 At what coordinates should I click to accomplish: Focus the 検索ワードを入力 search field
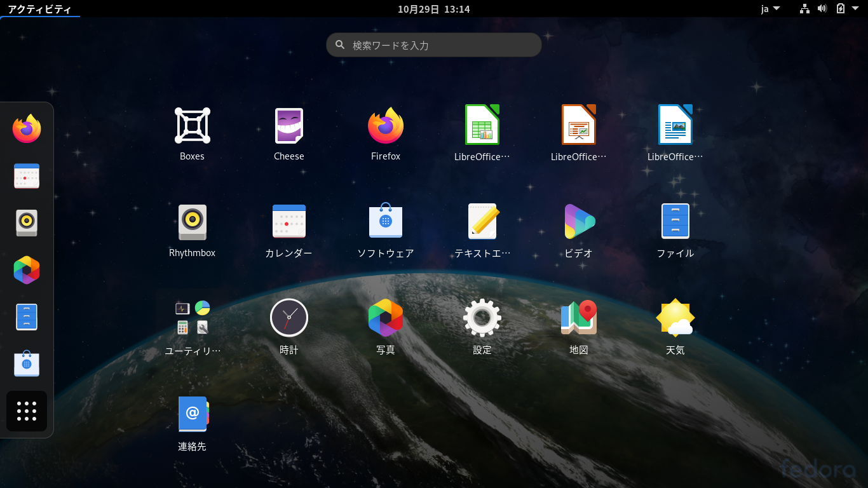point(434,45)
